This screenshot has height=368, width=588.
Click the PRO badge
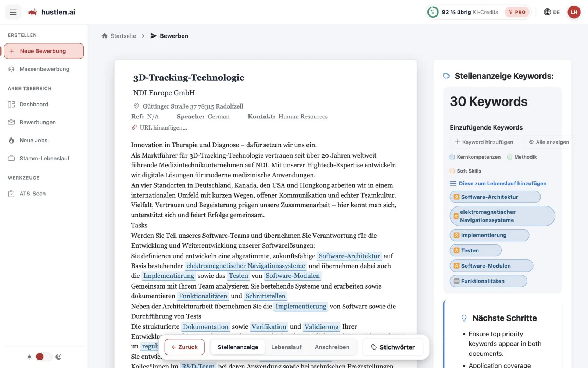pos(517,12)
